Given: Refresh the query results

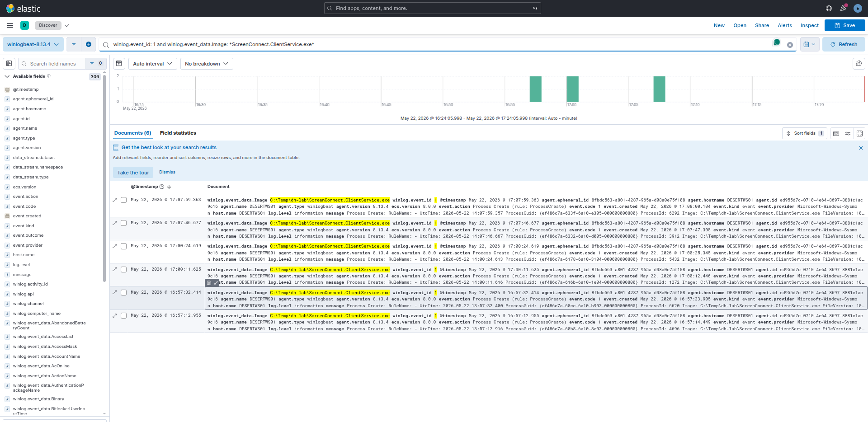Looking at the screenshot, I should [844, 44].
